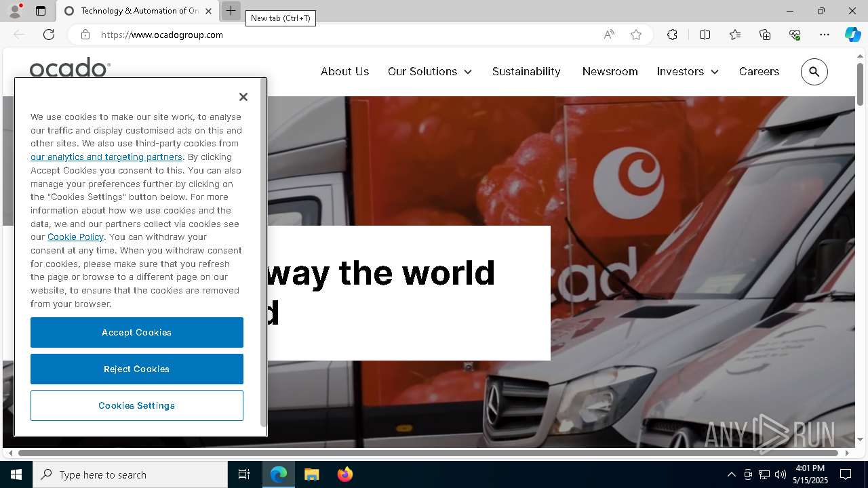
Task: Start Read aloud from address bar
Action: click(x=609, y=35)
